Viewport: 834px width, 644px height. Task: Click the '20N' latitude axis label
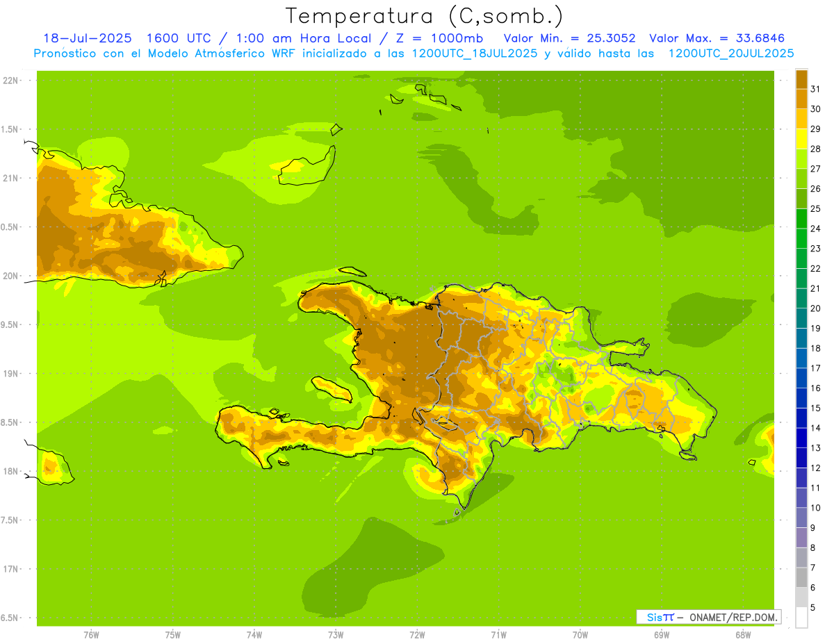coord(10,276)
